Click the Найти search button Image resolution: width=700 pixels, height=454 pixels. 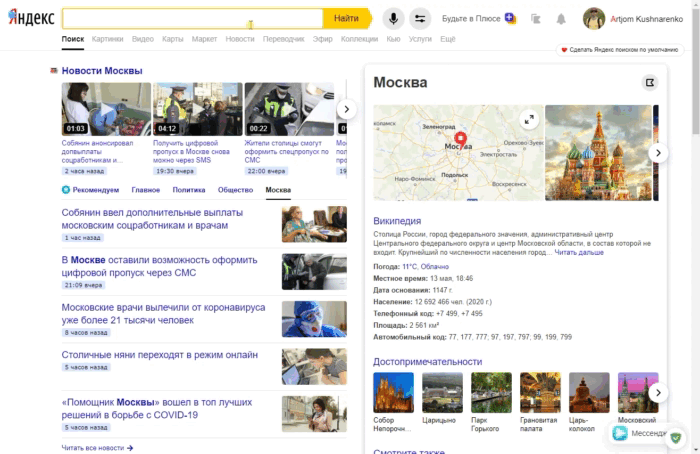pos(347,18)
